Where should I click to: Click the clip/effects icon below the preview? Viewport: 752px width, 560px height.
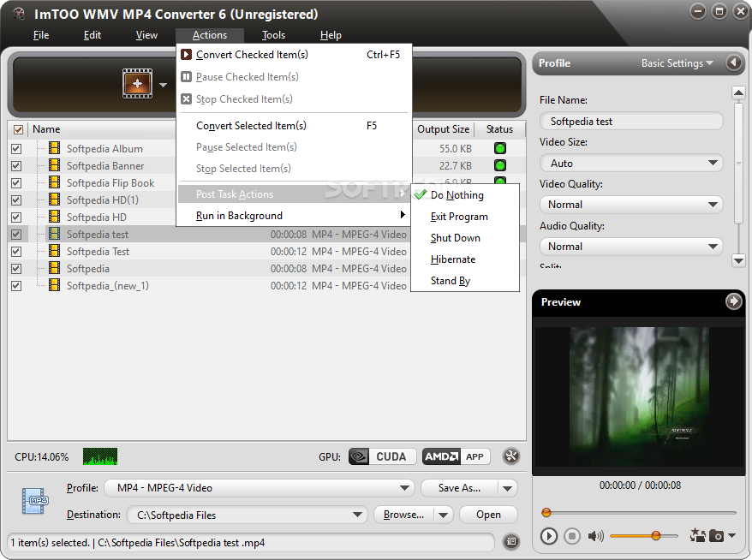tap(697, 534)
